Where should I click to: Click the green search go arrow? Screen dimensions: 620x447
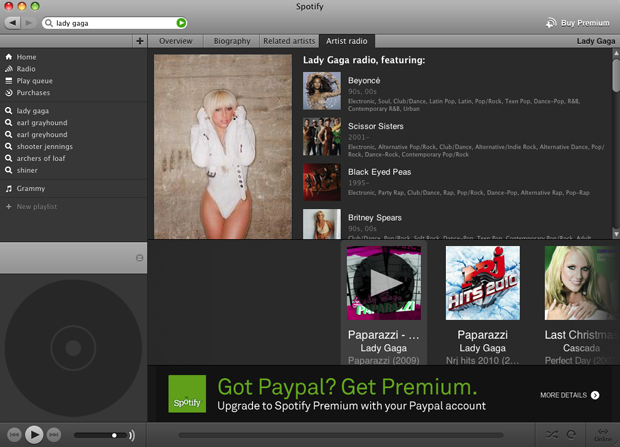coord(181,22)
